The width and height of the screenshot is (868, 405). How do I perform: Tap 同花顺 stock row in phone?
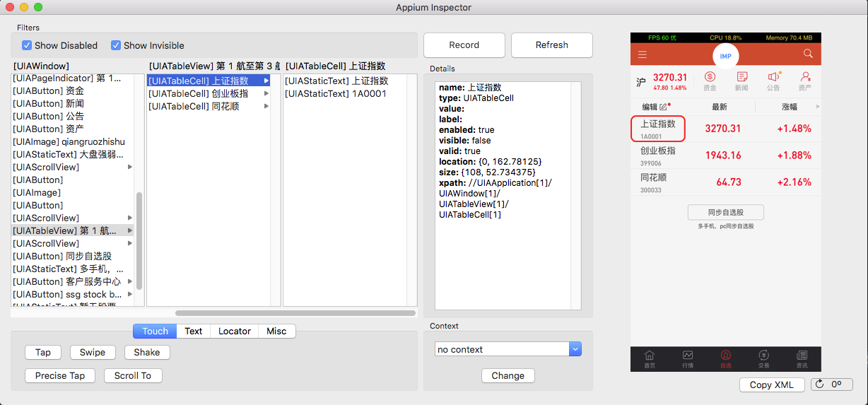tap(726, 182)
